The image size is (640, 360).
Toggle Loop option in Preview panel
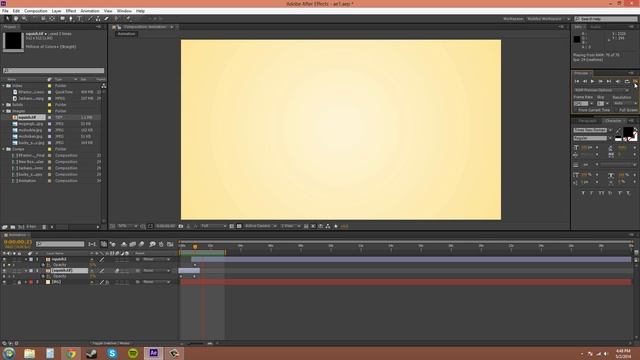pos(627,82)
